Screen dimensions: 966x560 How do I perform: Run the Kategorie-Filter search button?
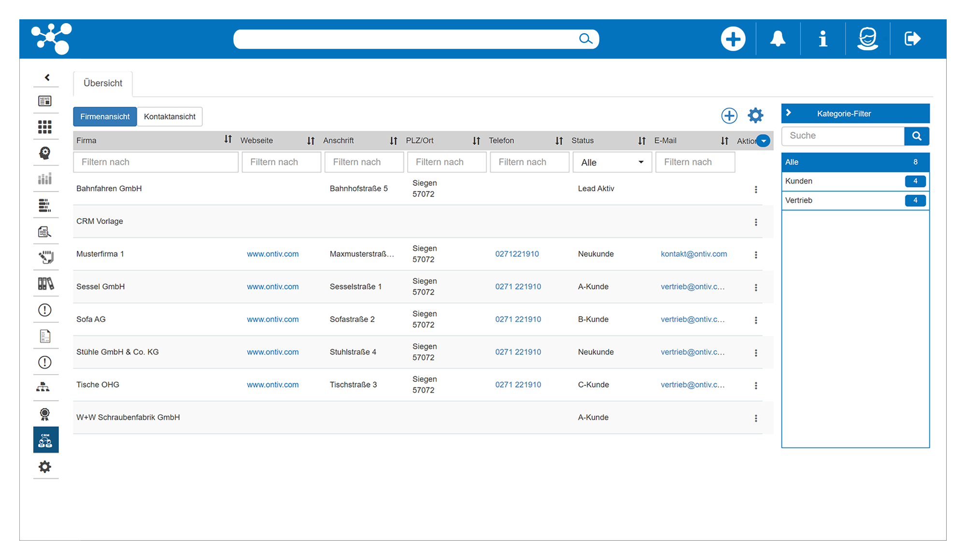(917, 136)
